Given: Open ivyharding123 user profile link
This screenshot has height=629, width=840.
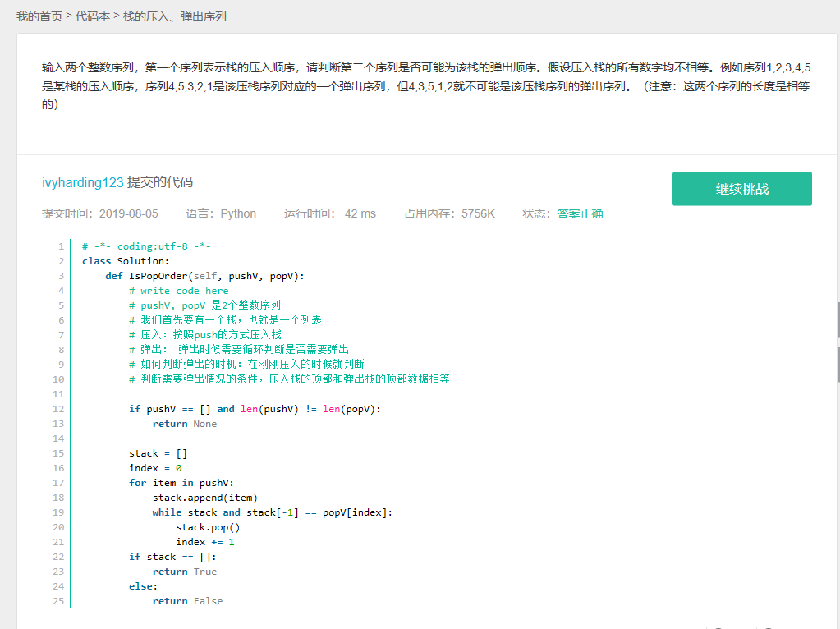Looking at the screenshot, I should pyautogui.click(x=82, y=182).
